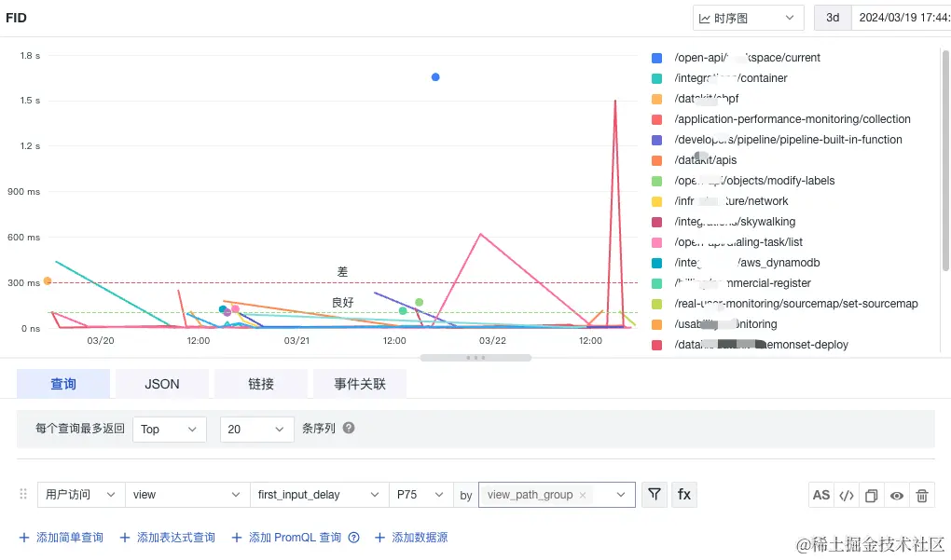Open the 时序图 chart type dropdown

749,18
